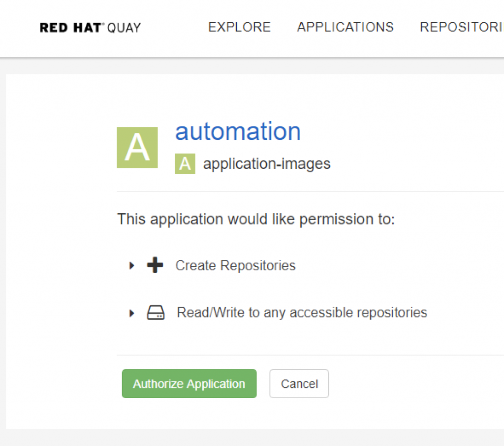Open the Repositories nav item
The image size is (504, 446).
[462, 28]
